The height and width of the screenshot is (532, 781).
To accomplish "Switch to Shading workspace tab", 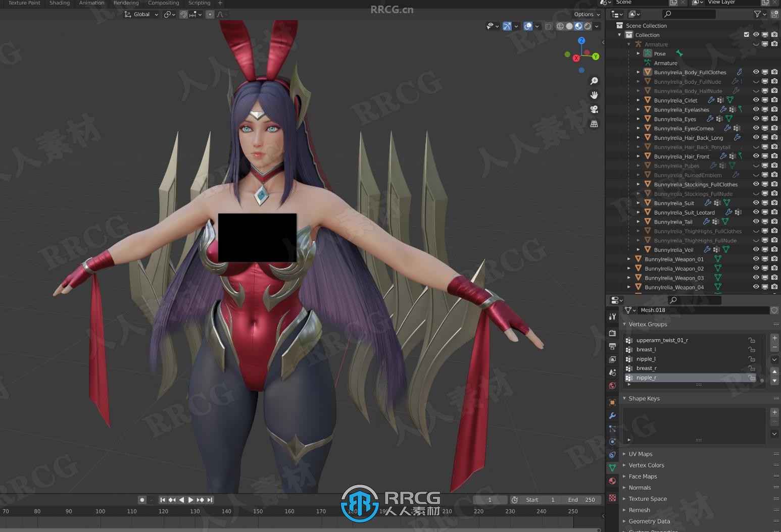I will (60, 3).
